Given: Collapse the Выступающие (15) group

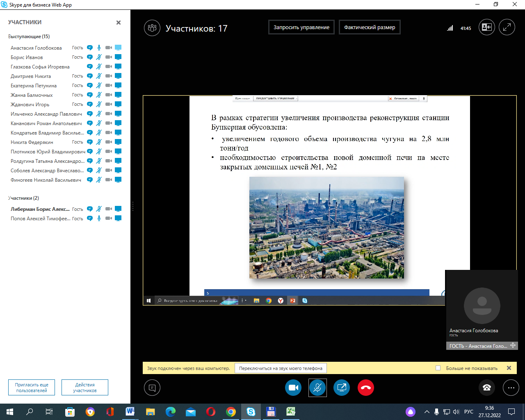Looking at the screenshot, I should pyautogui.click(x=29, y=37).
